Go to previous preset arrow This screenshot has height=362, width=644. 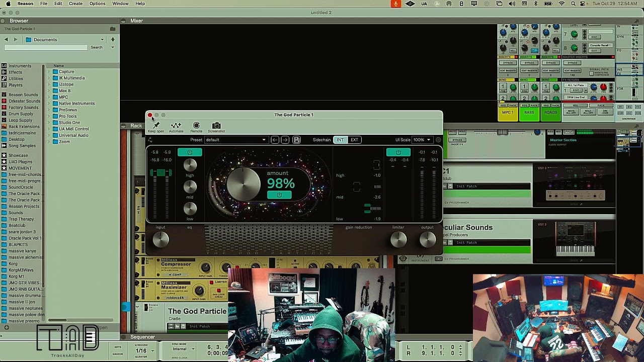click(x=275, y=140)
